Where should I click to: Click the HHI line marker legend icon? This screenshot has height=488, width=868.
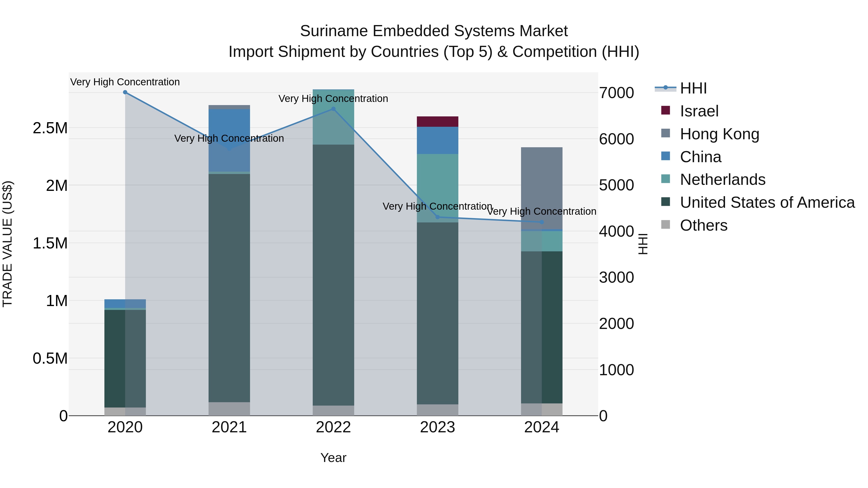click(665, 87)
